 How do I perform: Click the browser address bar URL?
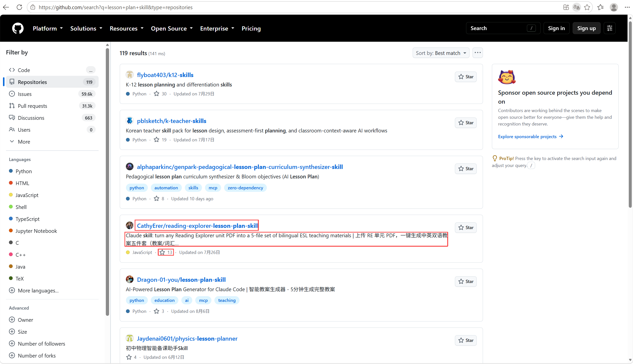click(x=116, y=7)
